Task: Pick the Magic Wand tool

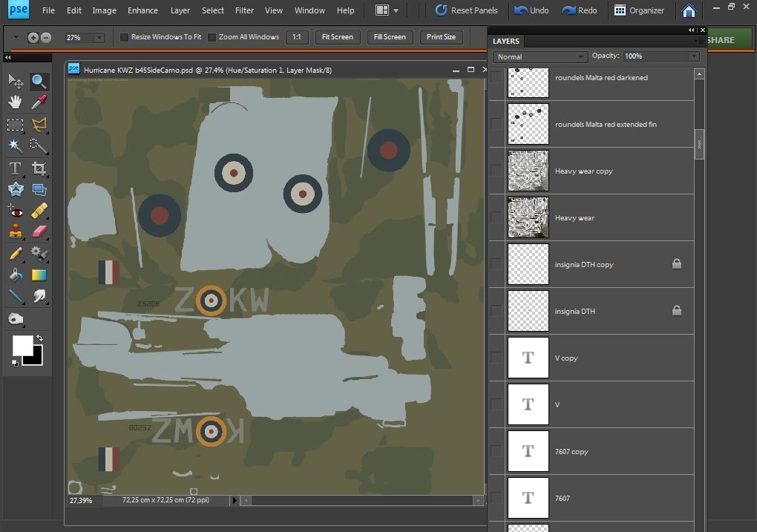Action: (15, 145)
